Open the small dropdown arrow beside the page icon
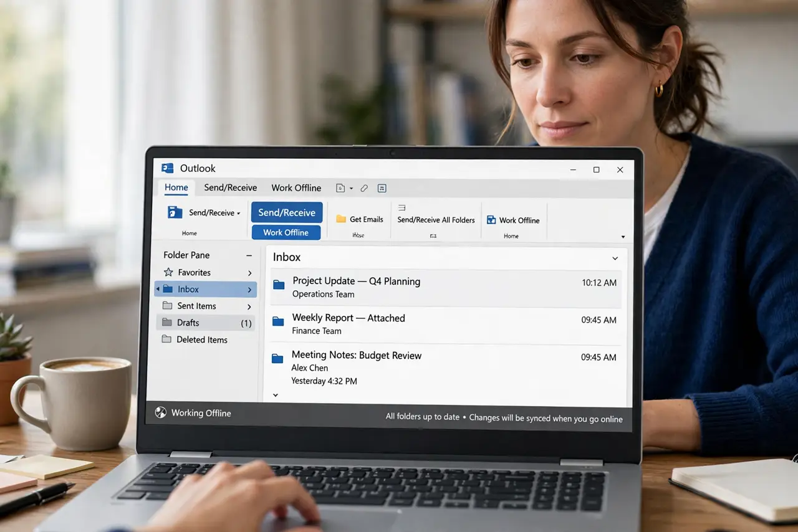 click(x=351, y=188)
